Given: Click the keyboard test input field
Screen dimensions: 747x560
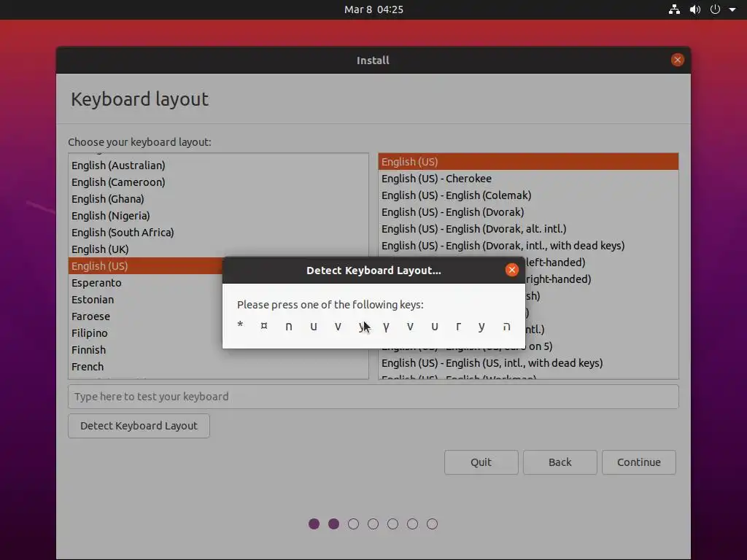Looking at the screenshot, I should pos(373,397).
